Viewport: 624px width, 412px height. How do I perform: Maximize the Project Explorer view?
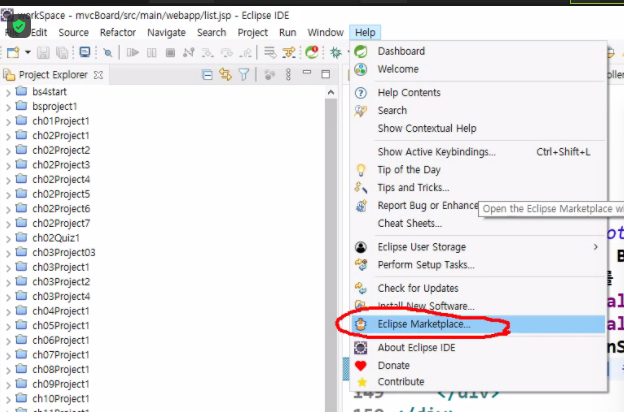[x=326, y=74]
